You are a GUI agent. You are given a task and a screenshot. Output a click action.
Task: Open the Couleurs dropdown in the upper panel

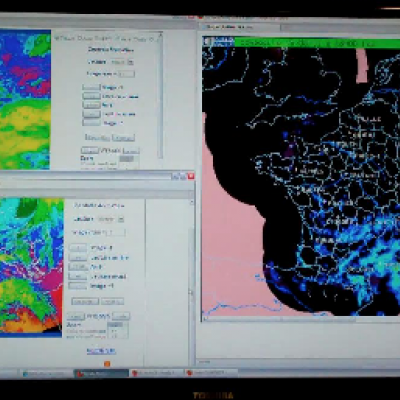pos(121,62)
